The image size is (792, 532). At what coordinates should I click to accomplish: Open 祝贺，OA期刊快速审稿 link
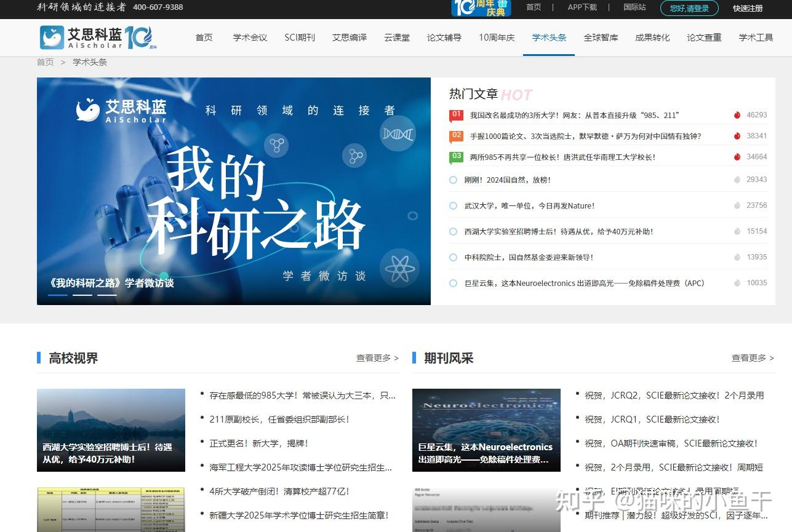671,443
